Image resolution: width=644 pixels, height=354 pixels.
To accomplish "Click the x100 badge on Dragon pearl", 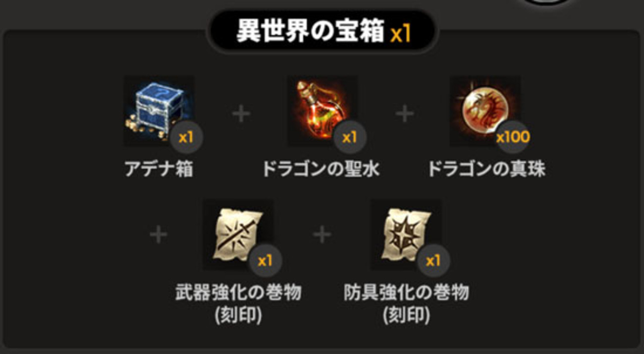I will [x=513, y=137].
